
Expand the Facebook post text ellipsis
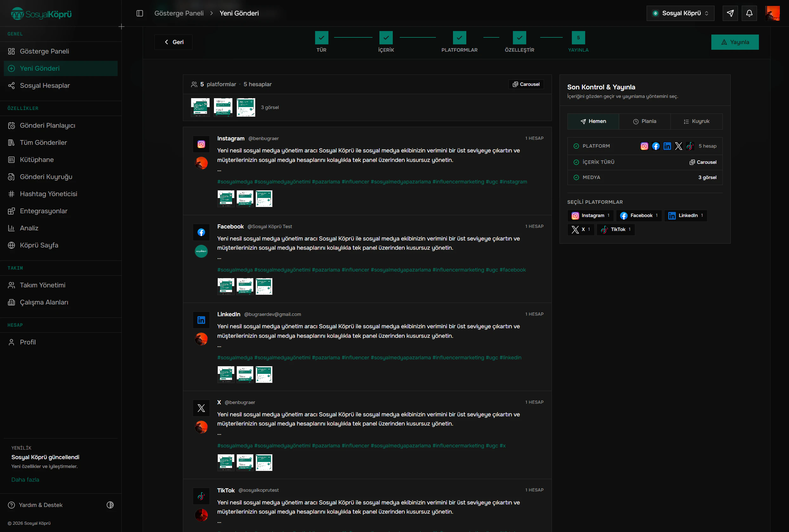tap(219, 258)
